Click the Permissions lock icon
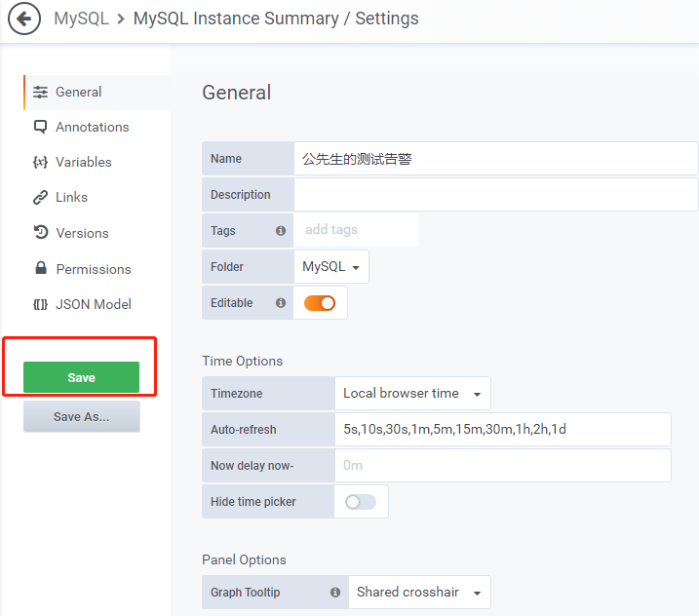Viewport: 699px width, 616px height. [41, 268]
